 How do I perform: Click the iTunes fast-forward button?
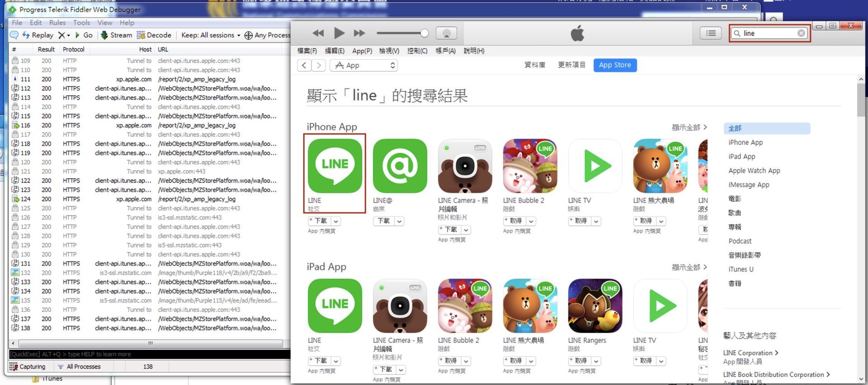tap(359, 33)
